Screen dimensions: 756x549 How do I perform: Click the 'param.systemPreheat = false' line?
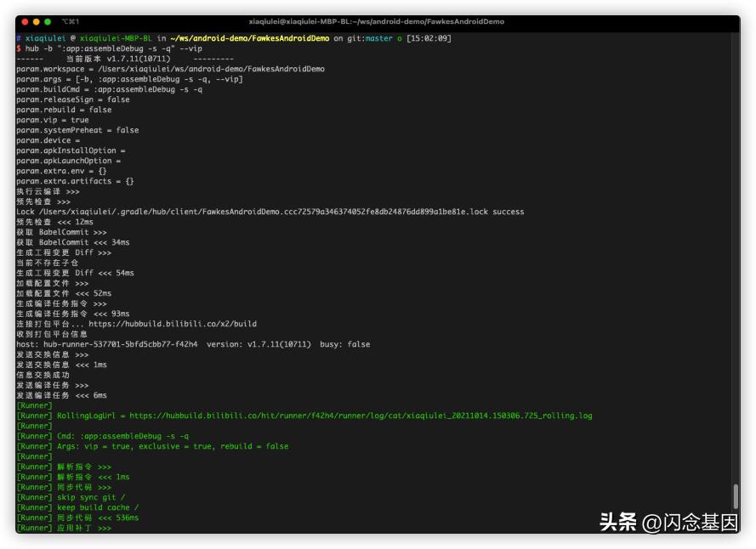pos(77,130)
